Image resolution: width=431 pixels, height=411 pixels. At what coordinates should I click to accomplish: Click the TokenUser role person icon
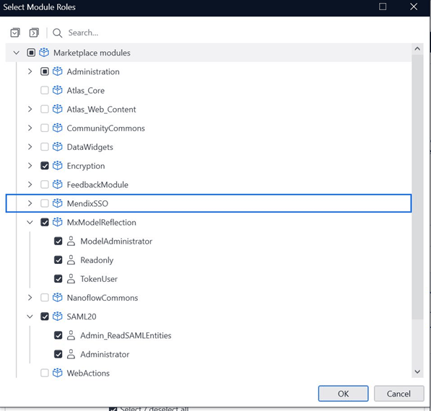[x=71, y=279]
